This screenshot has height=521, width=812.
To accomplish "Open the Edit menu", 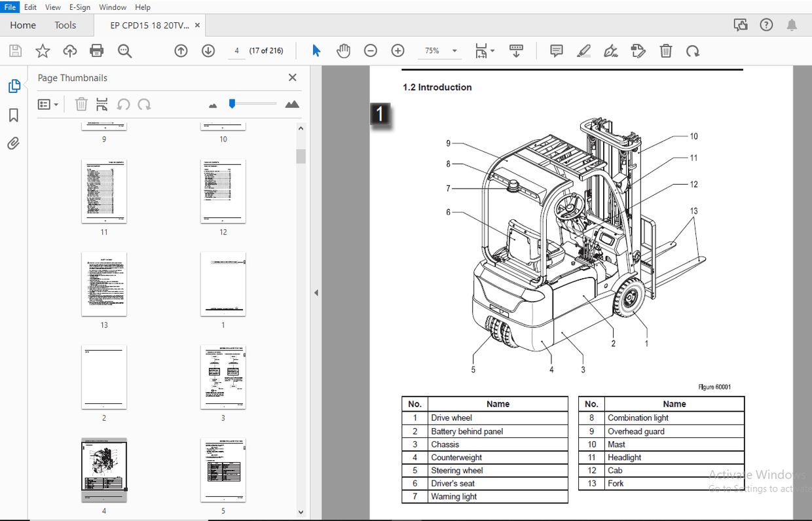I will 30,7.
